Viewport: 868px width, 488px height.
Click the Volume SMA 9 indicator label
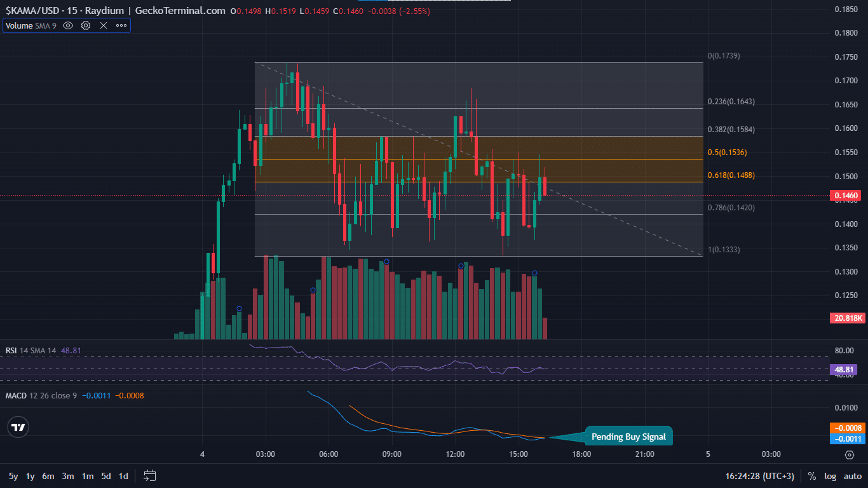pyautogui.click(x=31, y=25)
